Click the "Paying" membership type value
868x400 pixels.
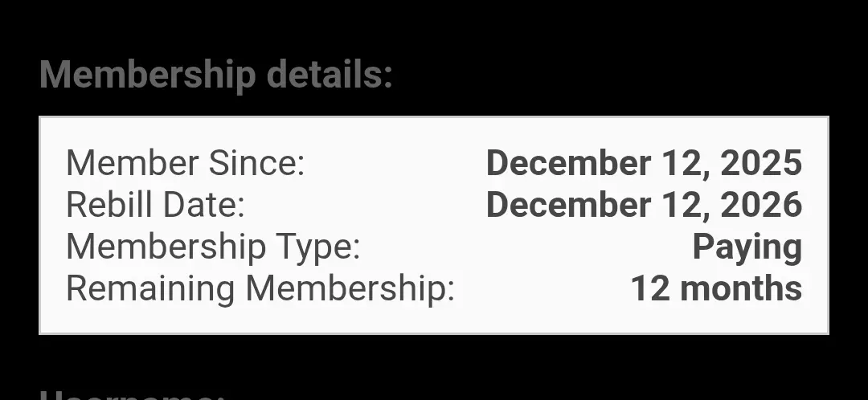pyautogui.click(x=747, y=248)
